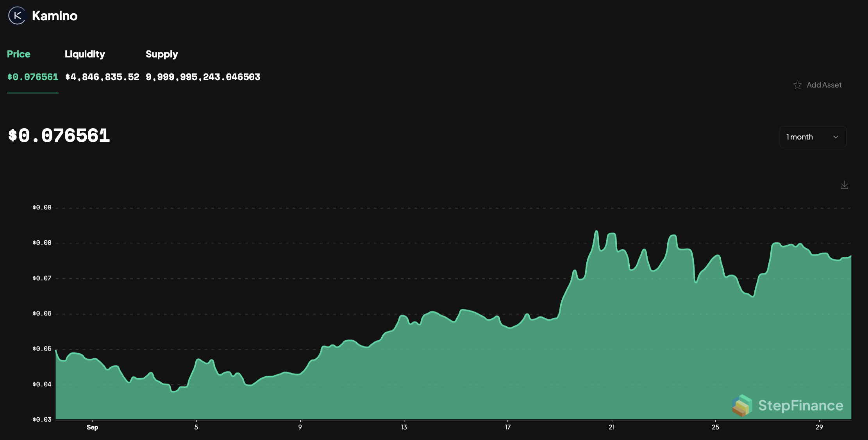The height and width of the screenshot is (440, 868).
Task: Click the Sep label on x-axis
Action: pyautogui.click(x=92, y=427)
